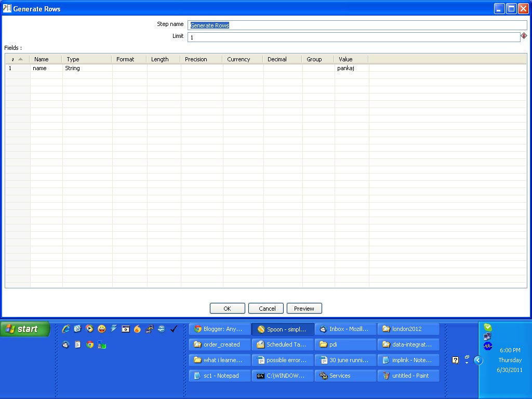Screen dimensions: 532x399
Task: Click the OK button
Action: point(227,308)
